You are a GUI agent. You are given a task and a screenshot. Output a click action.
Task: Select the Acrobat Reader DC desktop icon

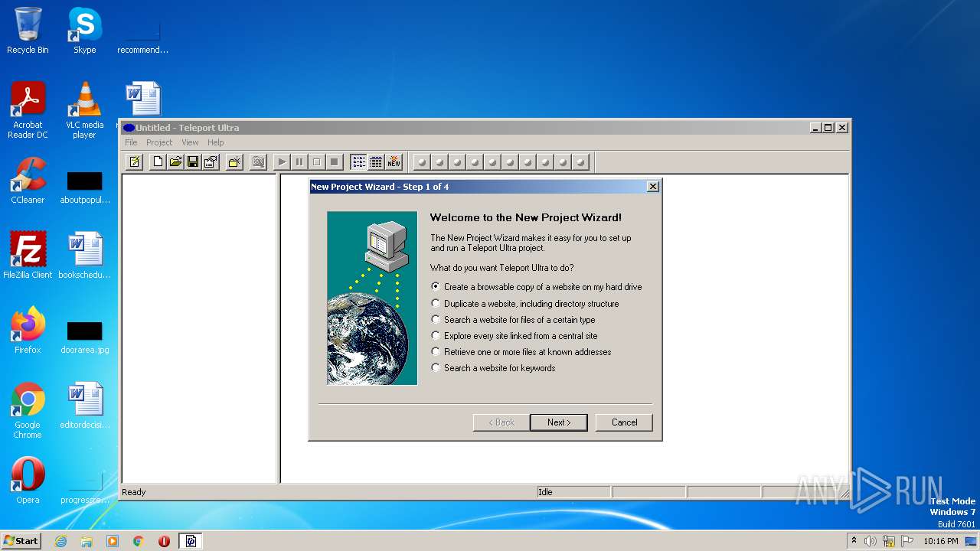pyautogui.click(x=28, y=110)
